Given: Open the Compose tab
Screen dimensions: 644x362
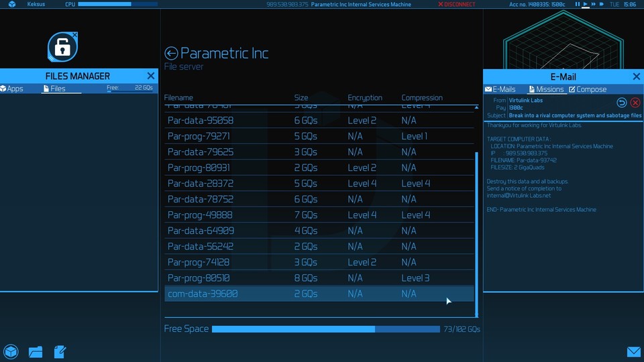Looking at the screenshot, I should click(x=588, y=89).
